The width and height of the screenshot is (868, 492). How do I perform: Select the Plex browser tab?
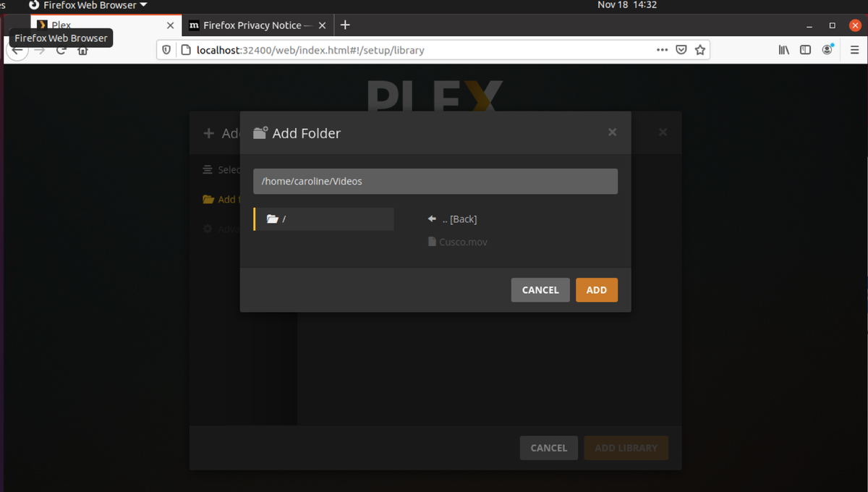101,25
